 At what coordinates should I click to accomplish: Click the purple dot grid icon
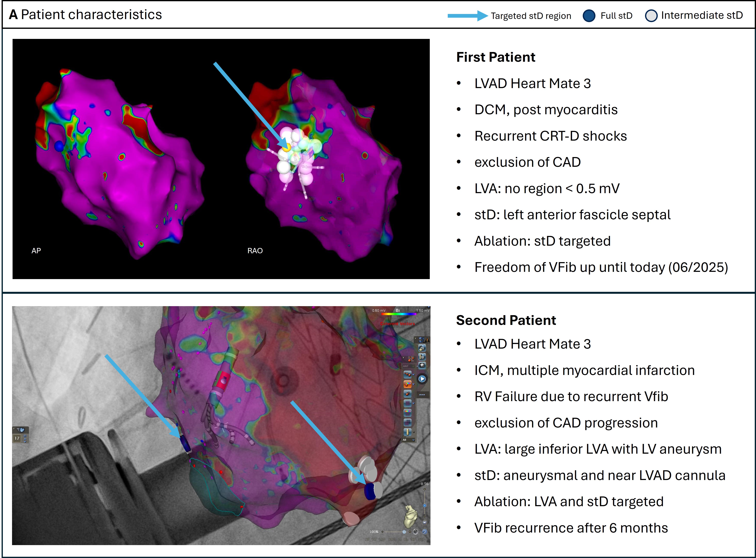point(408,403)
